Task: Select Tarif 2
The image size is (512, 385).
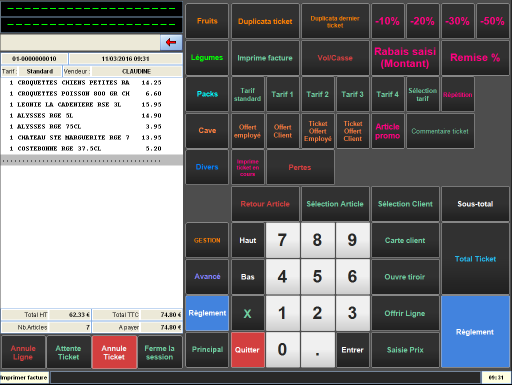Action: (x=318, y=94)
